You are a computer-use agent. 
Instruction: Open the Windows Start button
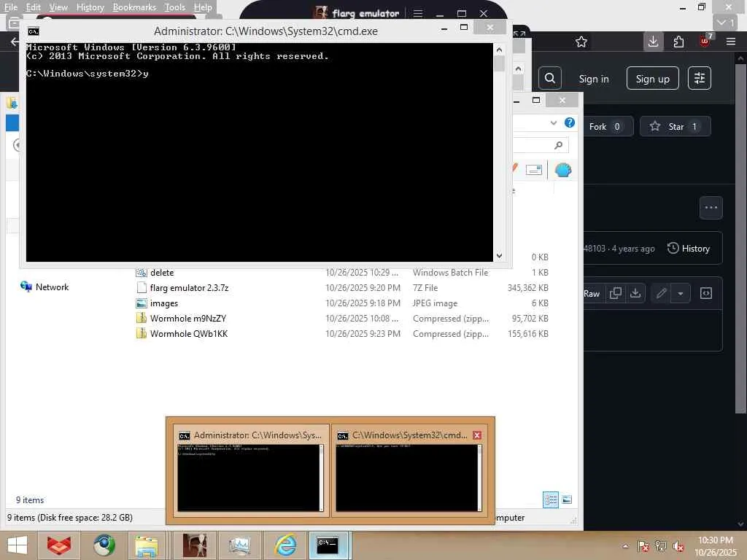(18, 545)
